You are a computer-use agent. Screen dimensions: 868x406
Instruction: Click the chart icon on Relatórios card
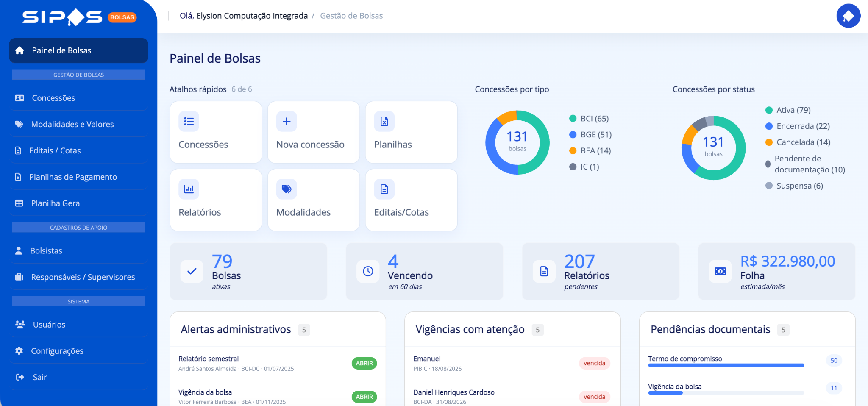(x=189, y=189)
